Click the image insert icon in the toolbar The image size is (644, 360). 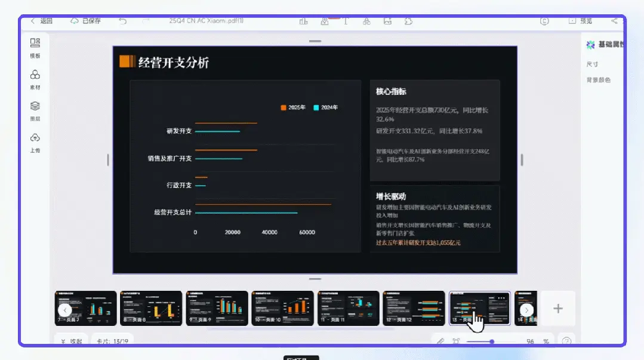(x=387, y=21)
